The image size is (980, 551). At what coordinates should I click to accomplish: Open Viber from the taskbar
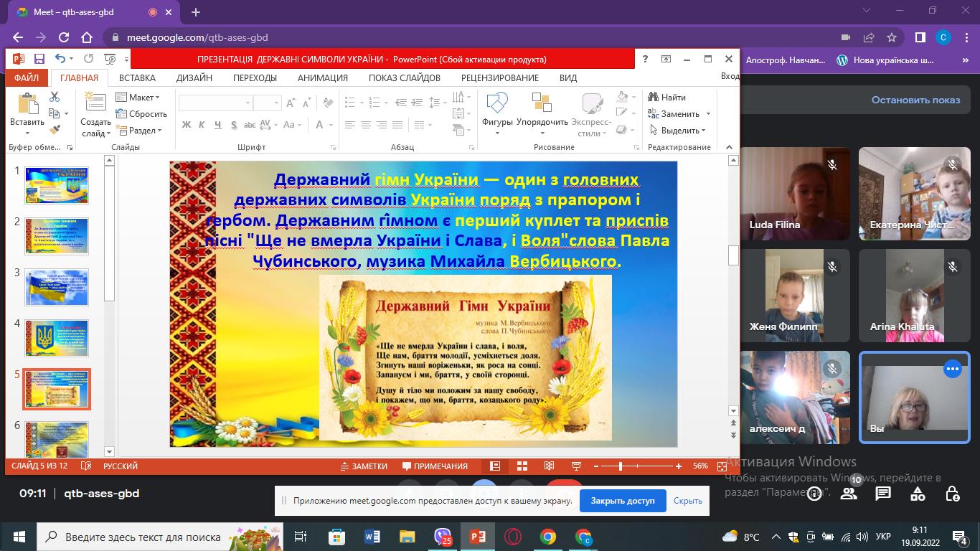click(x=442, y=537)
